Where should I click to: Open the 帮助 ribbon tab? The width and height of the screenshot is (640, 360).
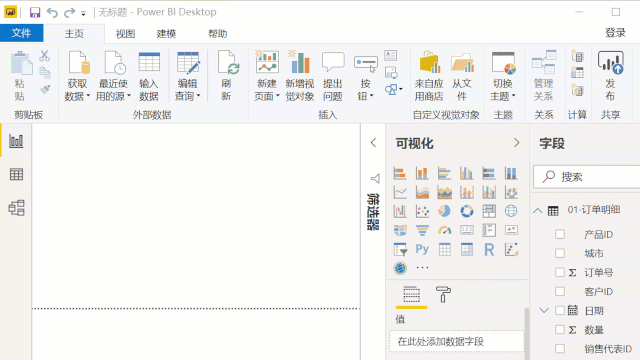coord(218,33)
